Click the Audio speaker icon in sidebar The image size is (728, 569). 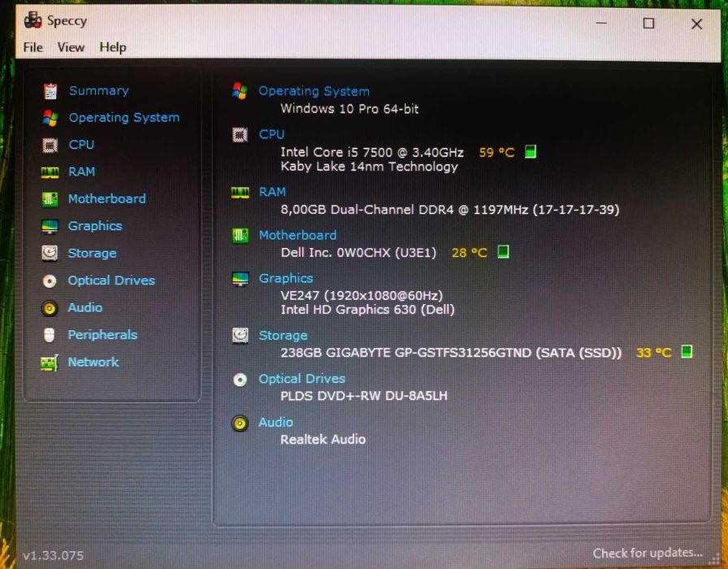[50, 308]
